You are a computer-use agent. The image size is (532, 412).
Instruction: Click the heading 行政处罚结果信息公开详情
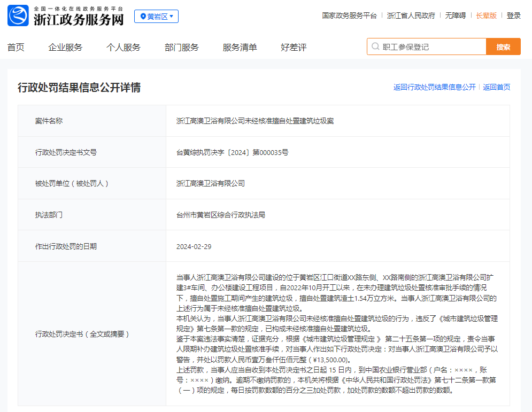tap(79, 88)
